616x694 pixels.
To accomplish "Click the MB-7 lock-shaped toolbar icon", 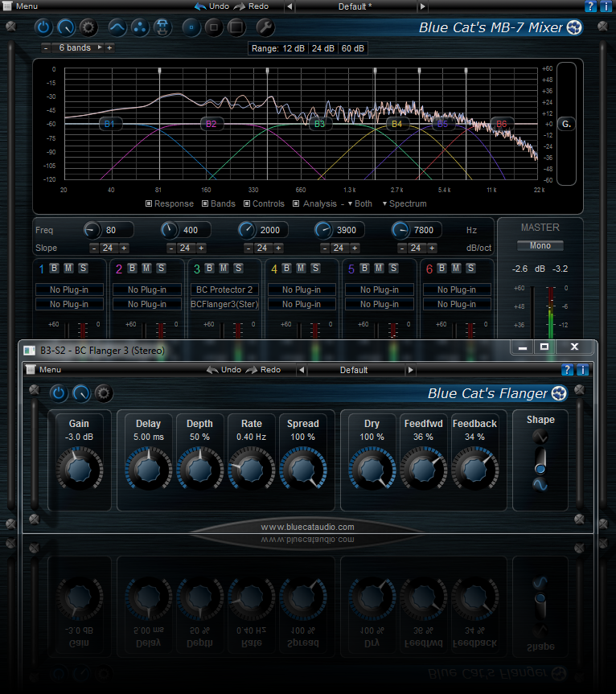I will point(162,28).
